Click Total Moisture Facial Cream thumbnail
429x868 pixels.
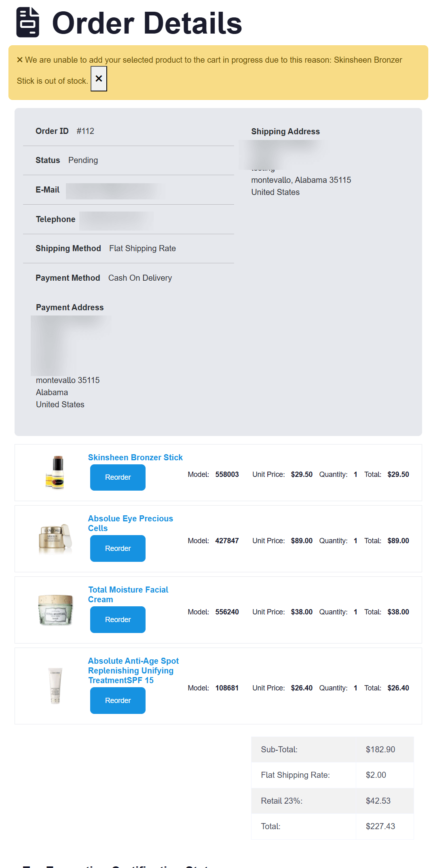pos(56,610)
